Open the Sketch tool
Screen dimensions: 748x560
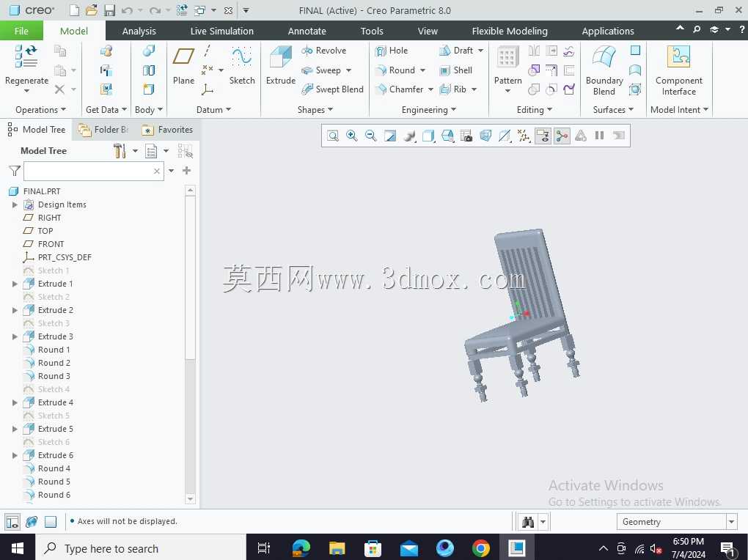tap(242, 66)
